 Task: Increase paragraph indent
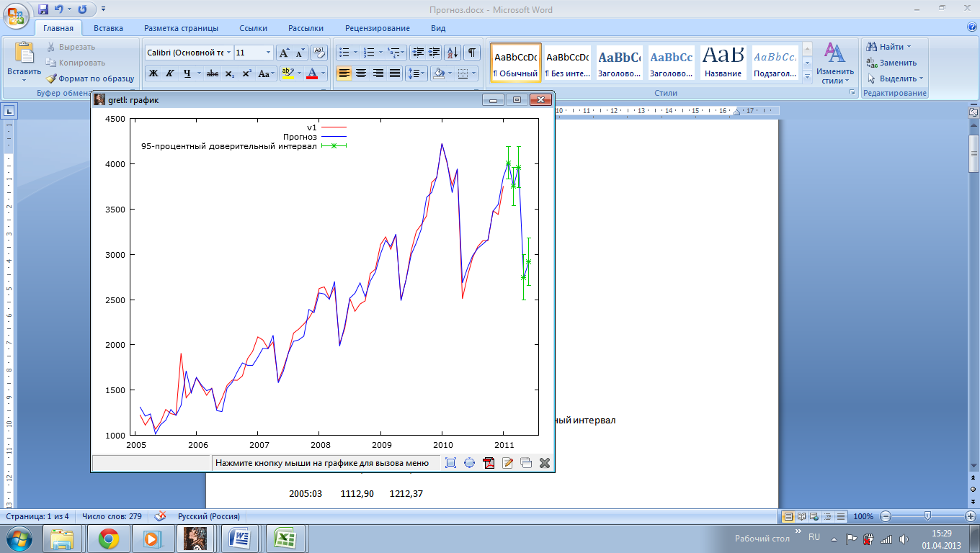click(435, 53)
